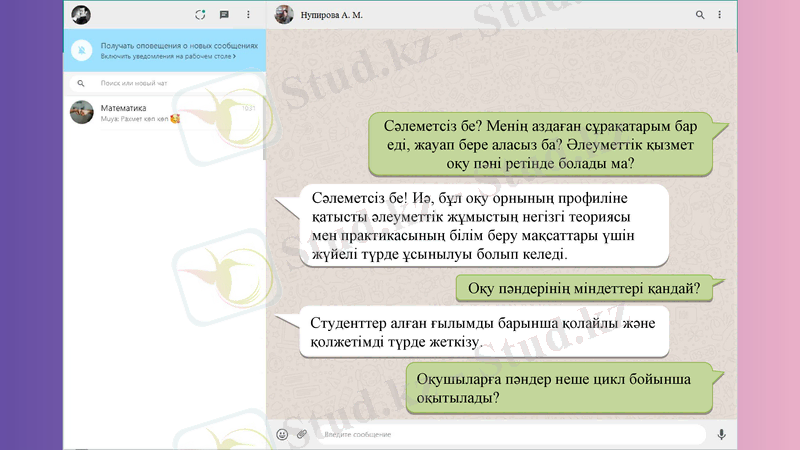
Task: Focus the 'Поиск или новый чат' search field
Action: pos(170,84)
